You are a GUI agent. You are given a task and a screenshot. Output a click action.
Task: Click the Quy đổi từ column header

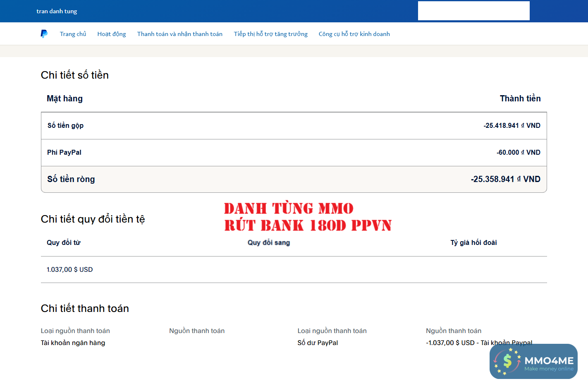[64, 242]
